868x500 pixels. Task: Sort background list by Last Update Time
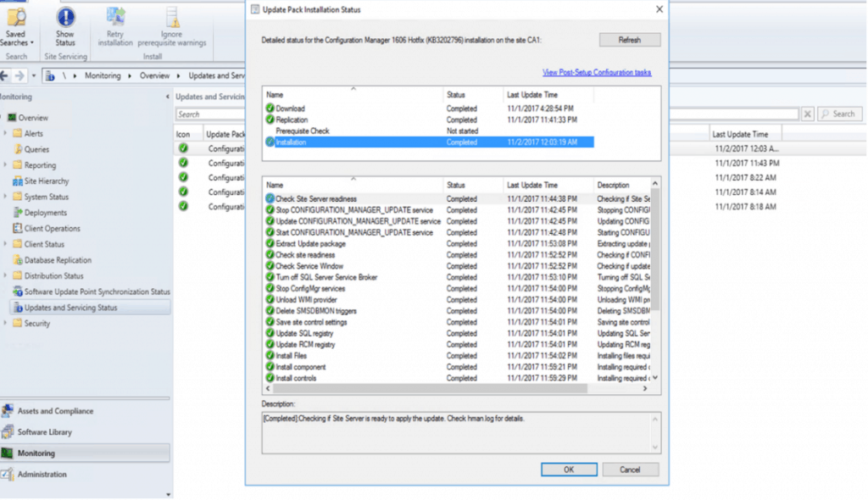(745, 134)
